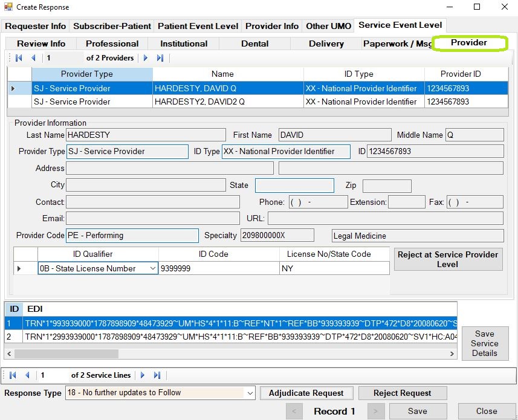Viewport: 518px width, 420px height.
Task: Select EDI row with ID 2
Action: [230, 337]
